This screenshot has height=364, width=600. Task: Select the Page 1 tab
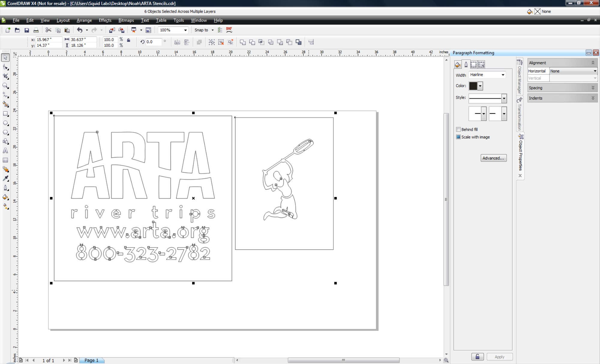(x=91, y=360)
